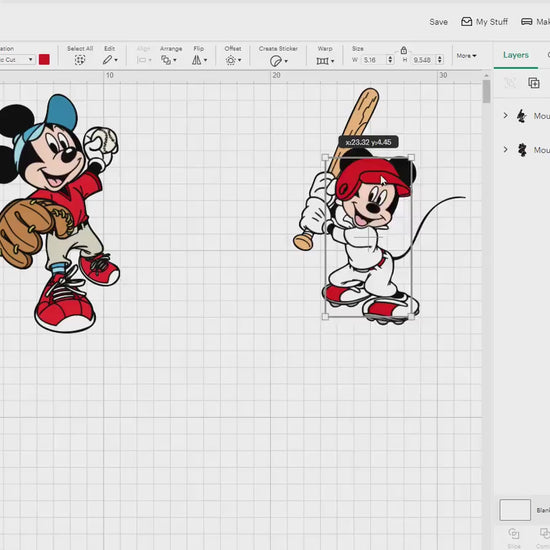Click the Create Sticker dropdown arrow

point(286,61)
